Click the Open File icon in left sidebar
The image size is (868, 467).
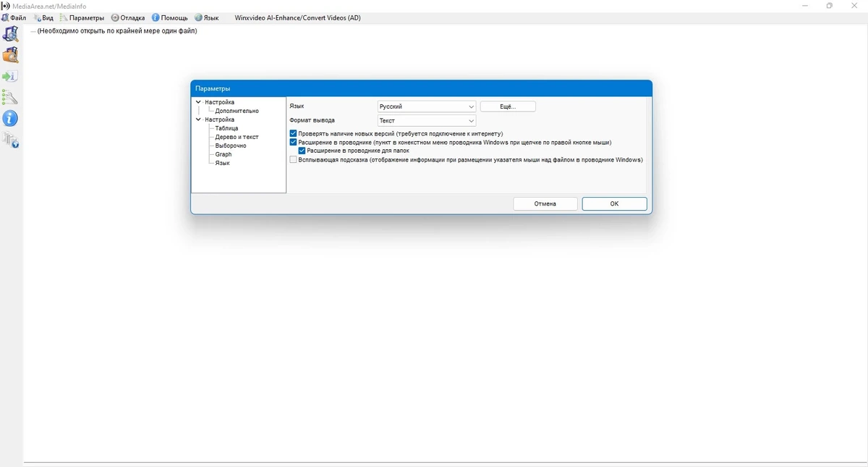10,34
